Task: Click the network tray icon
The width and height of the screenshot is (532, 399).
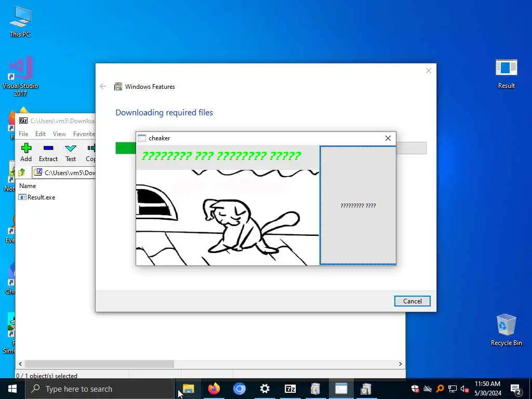Action: 453,389
